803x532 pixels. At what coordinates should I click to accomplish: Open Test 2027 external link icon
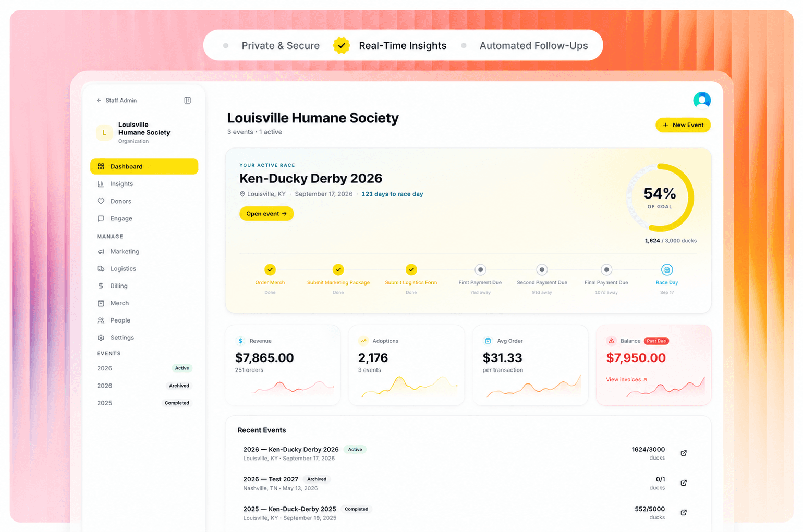point(684,483)
